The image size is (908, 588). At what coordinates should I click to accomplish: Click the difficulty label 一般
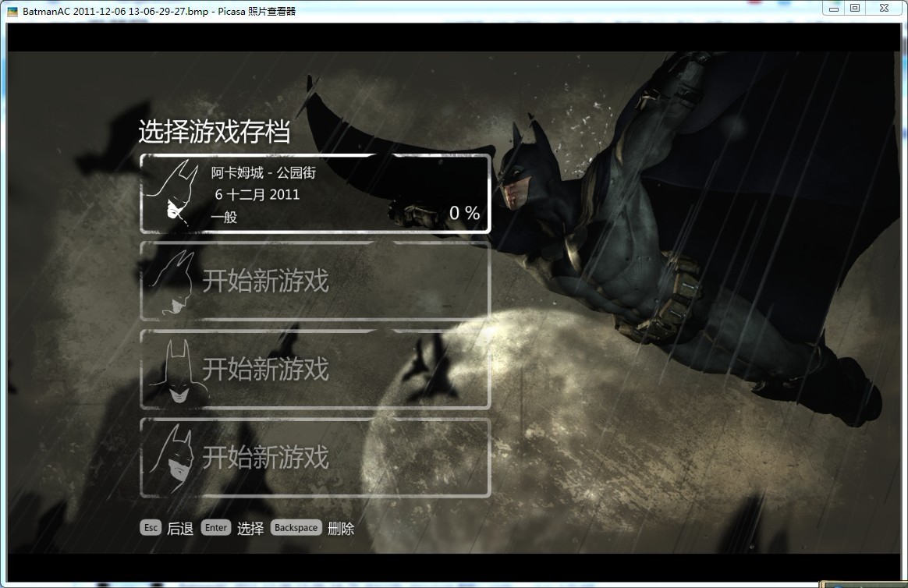click(x=224, y=217)
